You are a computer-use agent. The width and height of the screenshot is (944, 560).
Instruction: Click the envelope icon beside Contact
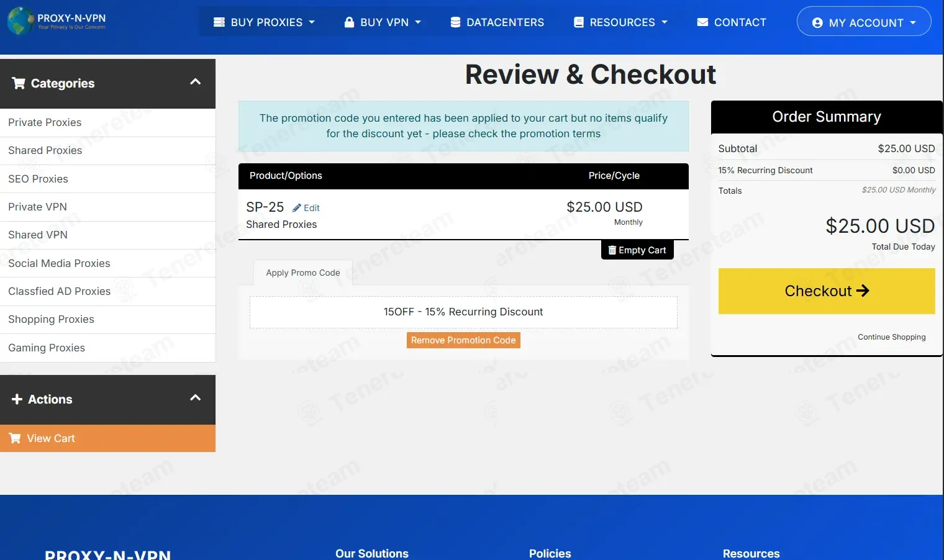coord(702,22)
